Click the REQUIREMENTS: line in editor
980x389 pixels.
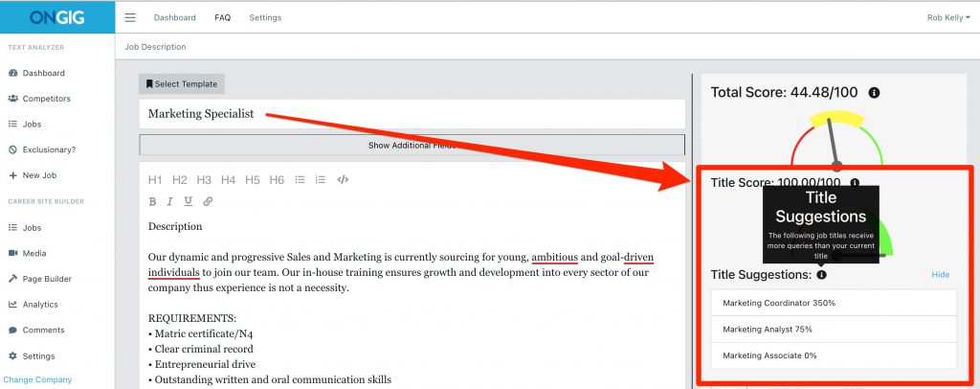pos(192,319)
